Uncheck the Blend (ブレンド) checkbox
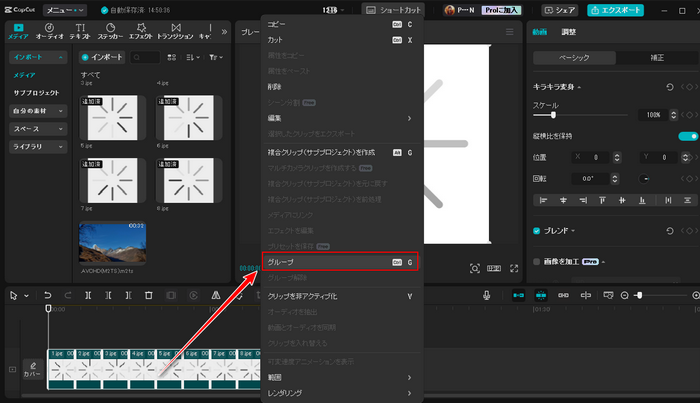 [536, 230]
